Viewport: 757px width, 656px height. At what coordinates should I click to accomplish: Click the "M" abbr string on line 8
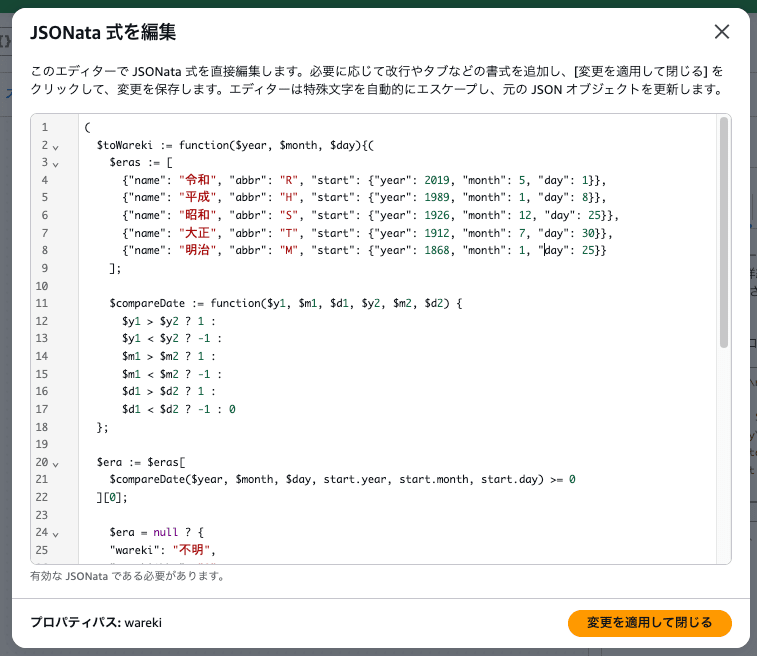[289, 250]
